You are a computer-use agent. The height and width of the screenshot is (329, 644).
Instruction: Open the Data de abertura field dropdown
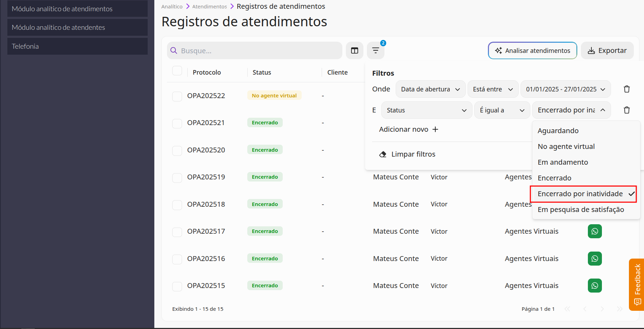point(430,89)
